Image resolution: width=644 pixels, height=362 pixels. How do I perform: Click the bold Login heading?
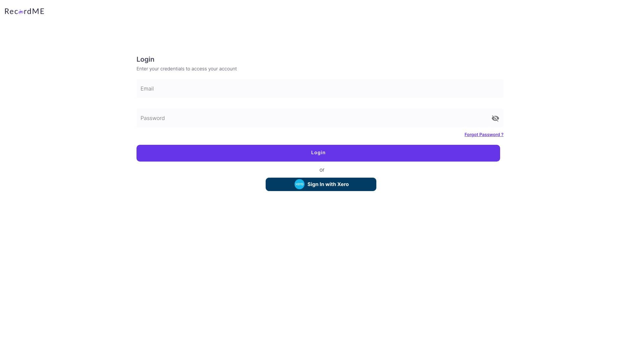click(x=145, y=59)
